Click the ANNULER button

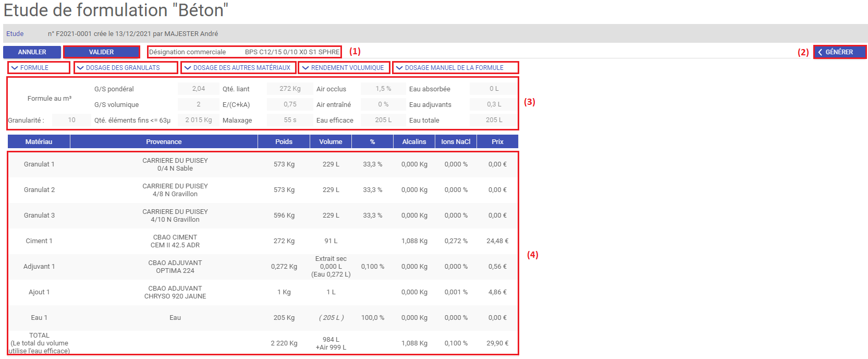32,52
